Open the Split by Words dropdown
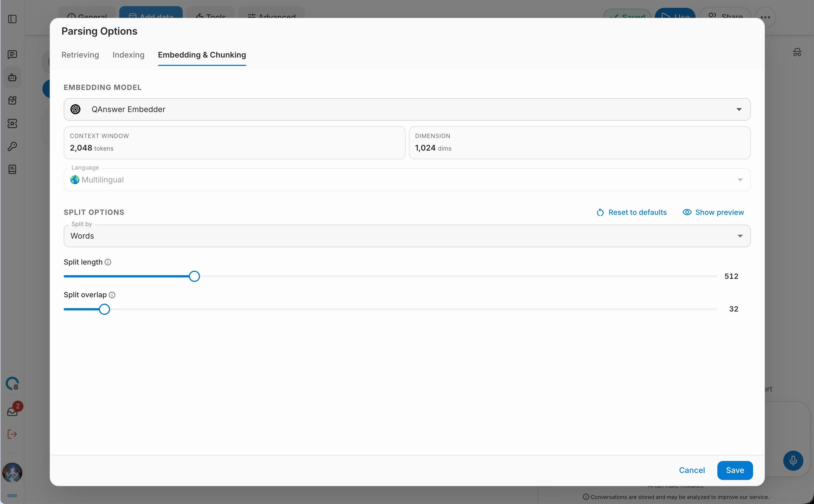 click(x=407, y=236)
